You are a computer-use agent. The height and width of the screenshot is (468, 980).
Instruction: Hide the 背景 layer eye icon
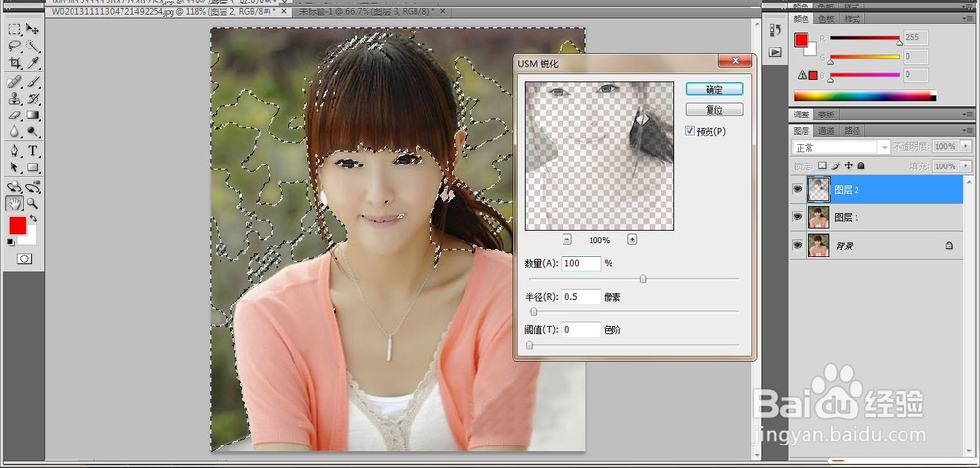[797, 245]
